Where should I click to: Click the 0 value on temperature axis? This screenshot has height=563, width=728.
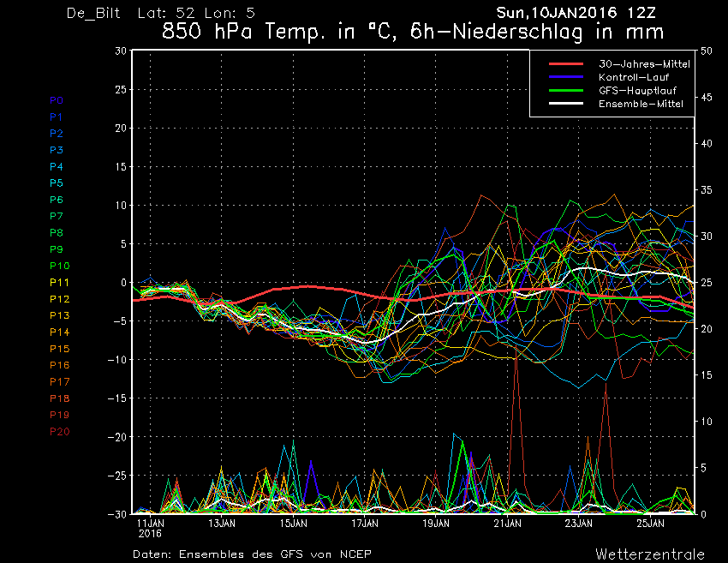tap(123, 283)
